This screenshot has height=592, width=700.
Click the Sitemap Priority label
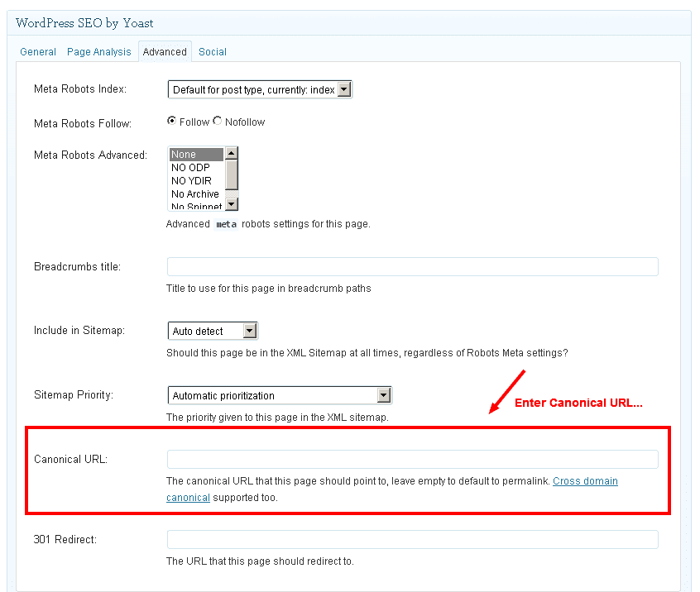[x=74, y=395]
